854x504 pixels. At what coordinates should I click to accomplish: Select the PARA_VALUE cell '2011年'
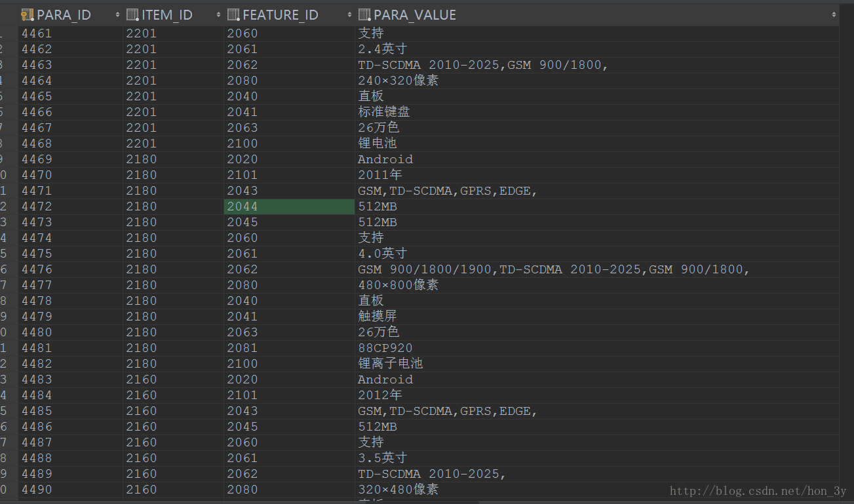[x=597, y=175]
